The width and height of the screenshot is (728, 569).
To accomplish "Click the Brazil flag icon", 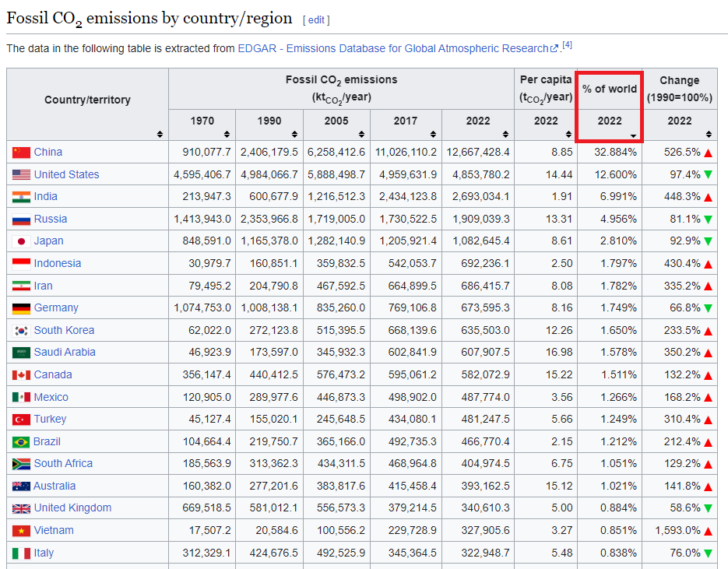I will pyautogui.click(x=21, y=442).
